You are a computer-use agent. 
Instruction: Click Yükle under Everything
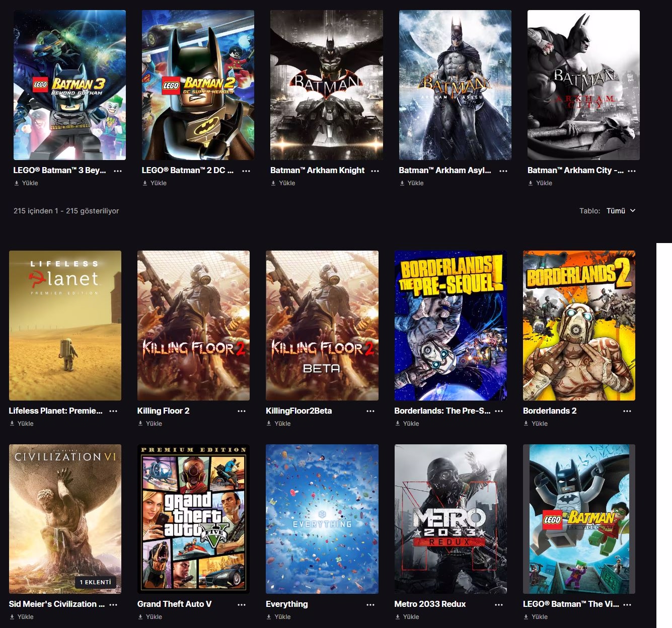click(x=279, y=617)
